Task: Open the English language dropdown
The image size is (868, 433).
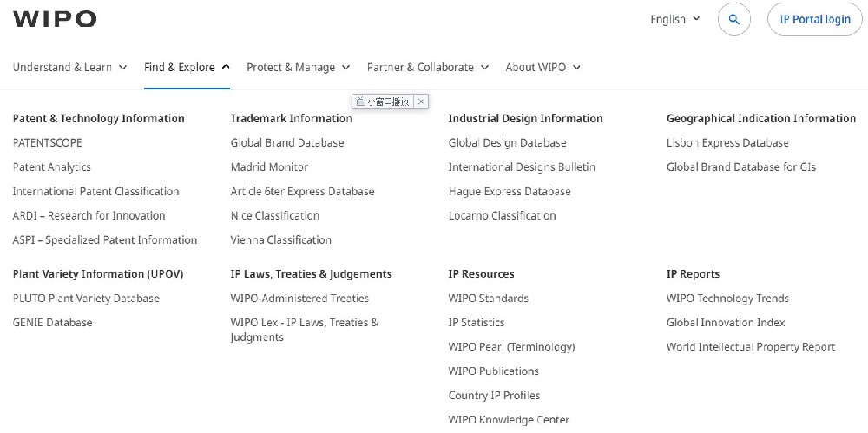Action: (674, 19)
